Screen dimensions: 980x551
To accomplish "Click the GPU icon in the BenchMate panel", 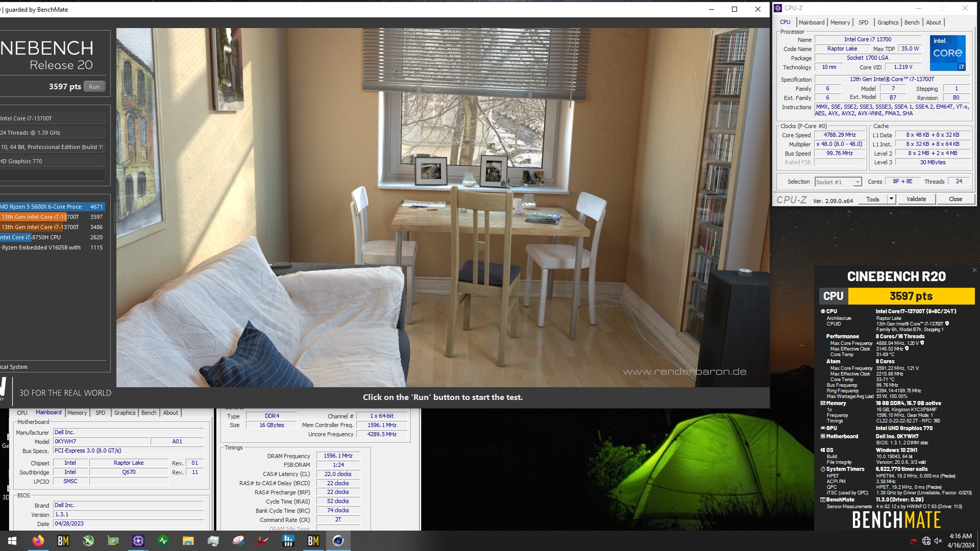I will point(823,428).
